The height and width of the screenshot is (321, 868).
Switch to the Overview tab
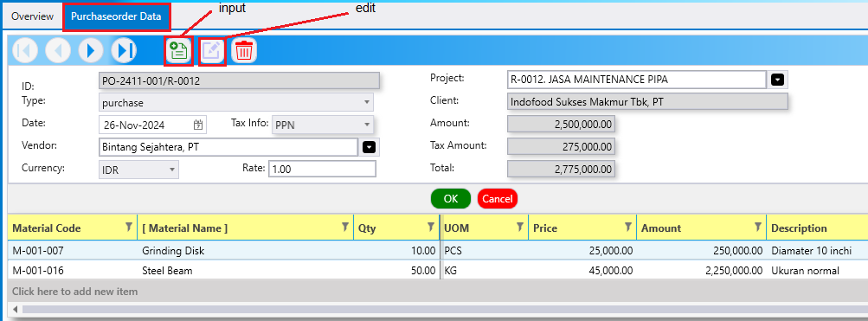pyautogui.click(x=33, y=16)
